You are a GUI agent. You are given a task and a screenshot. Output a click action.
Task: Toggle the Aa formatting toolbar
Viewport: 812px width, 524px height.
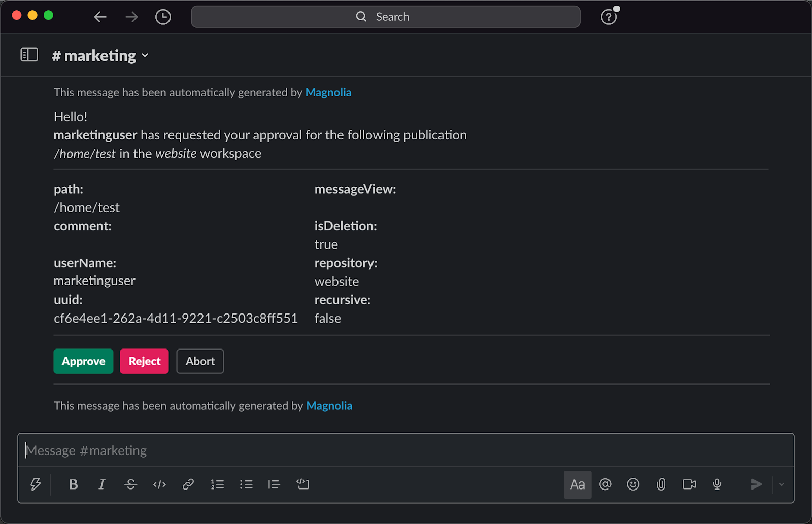click(x=577, y=484)
